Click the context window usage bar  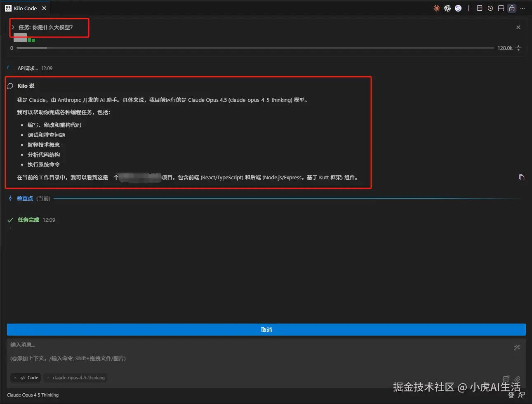(255, 48)
